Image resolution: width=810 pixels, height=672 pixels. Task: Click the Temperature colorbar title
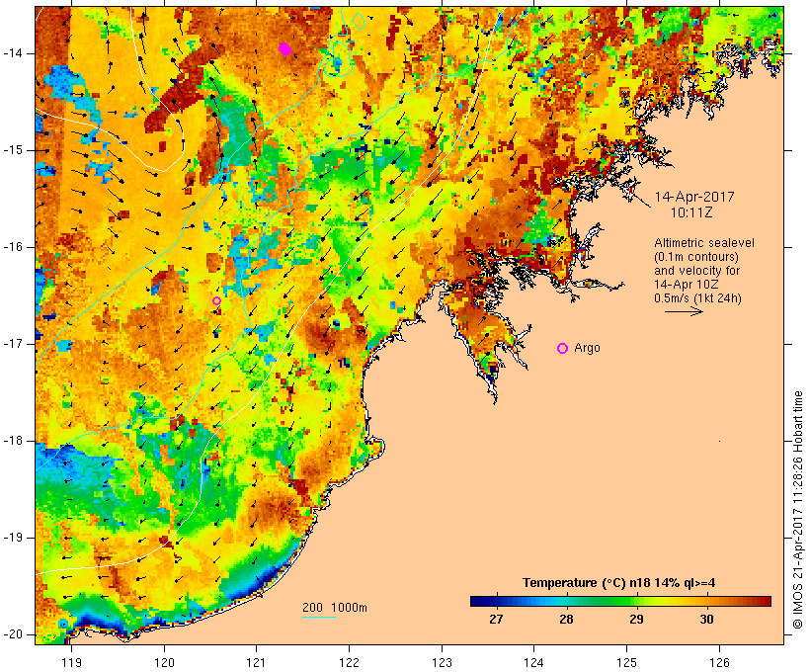coord(619,583)
